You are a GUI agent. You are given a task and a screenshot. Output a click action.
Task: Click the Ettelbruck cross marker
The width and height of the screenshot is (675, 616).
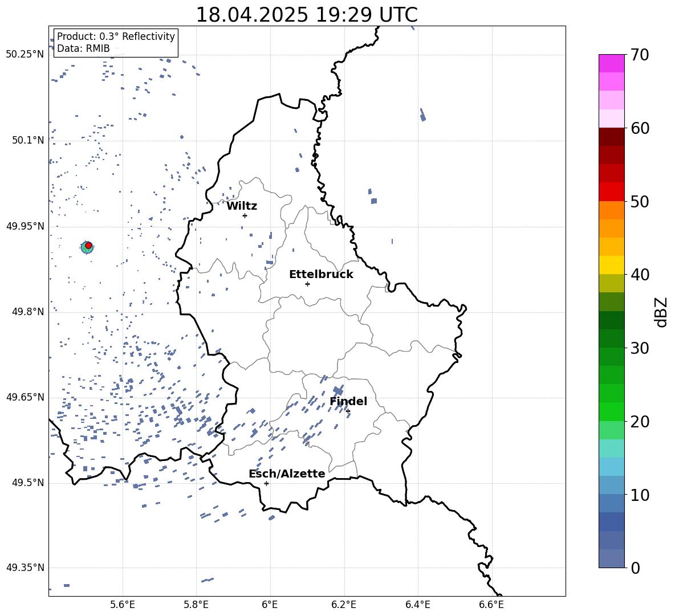pyautogui.click(x=307, y=284)
